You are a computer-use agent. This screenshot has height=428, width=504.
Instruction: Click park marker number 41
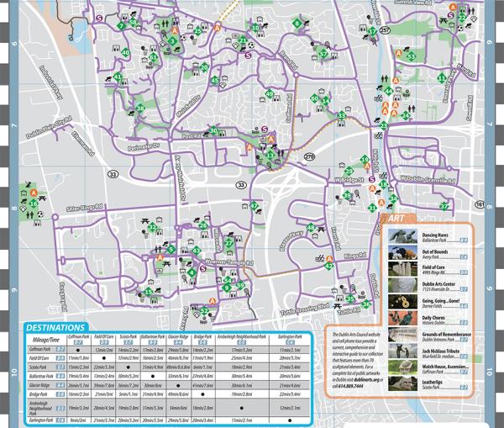coord(118,77)
